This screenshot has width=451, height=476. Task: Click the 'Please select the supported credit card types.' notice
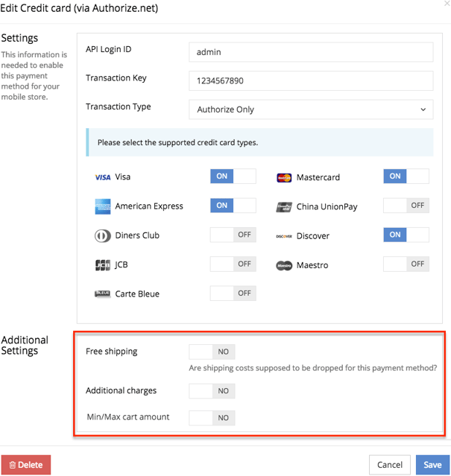(x=259, y=142)
